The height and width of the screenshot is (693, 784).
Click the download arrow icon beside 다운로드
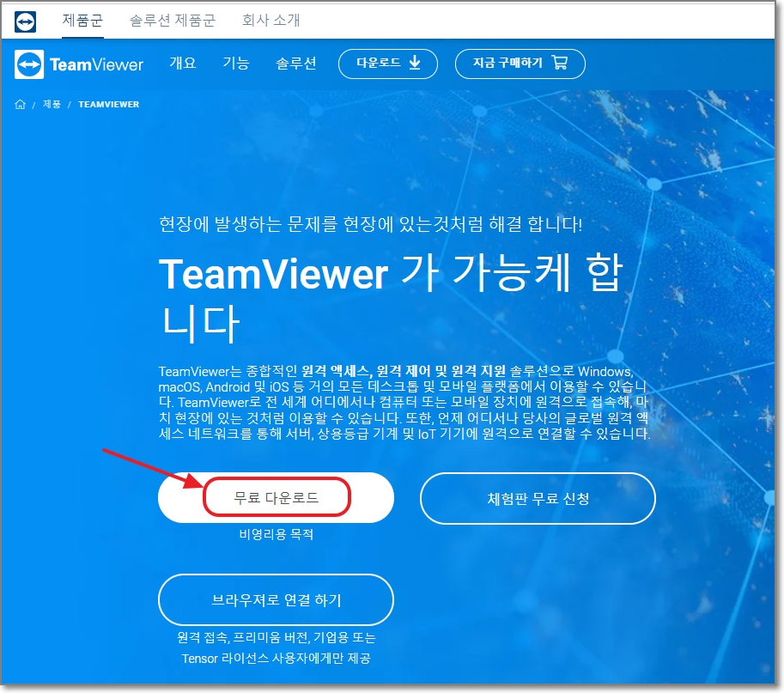tap(415, 63)
